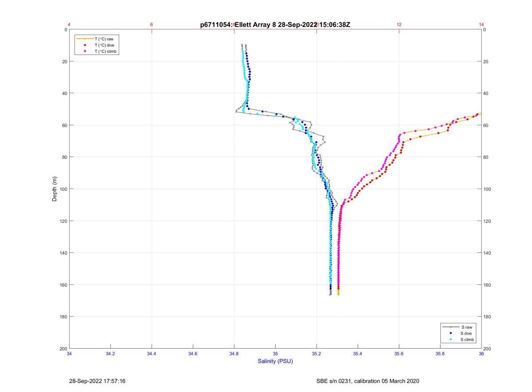
Task: Click the '34.2' salinity tick label
Action: [110, 353]
